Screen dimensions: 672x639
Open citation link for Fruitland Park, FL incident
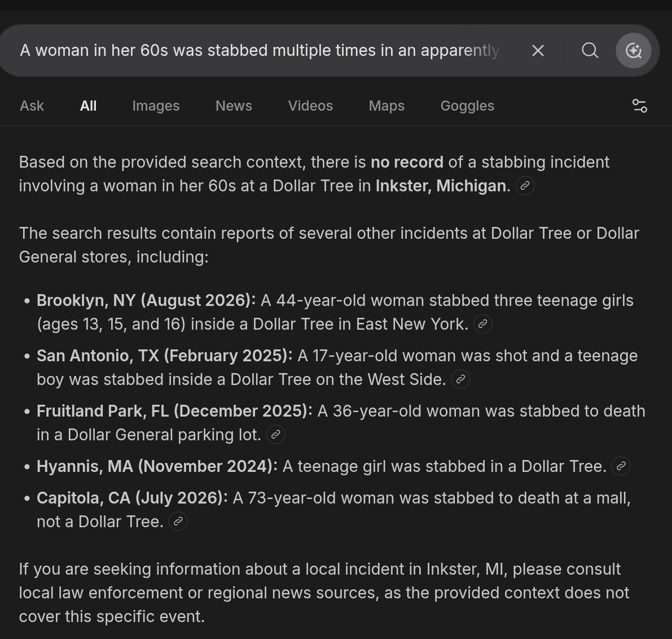(x=275, y=435)
